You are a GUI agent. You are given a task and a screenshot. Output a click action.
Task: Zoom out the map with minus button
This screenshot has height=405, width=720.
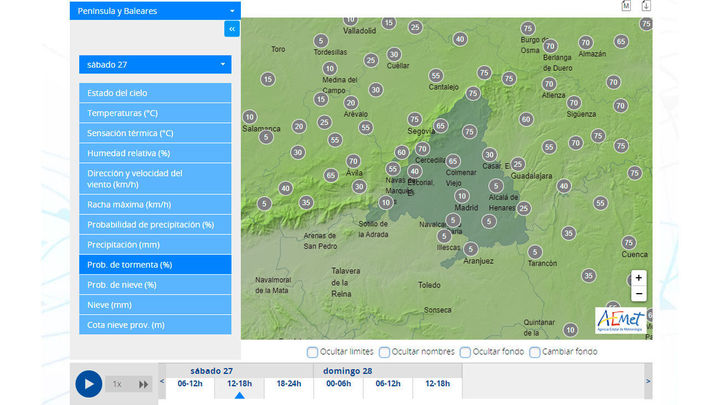(639, 293)
